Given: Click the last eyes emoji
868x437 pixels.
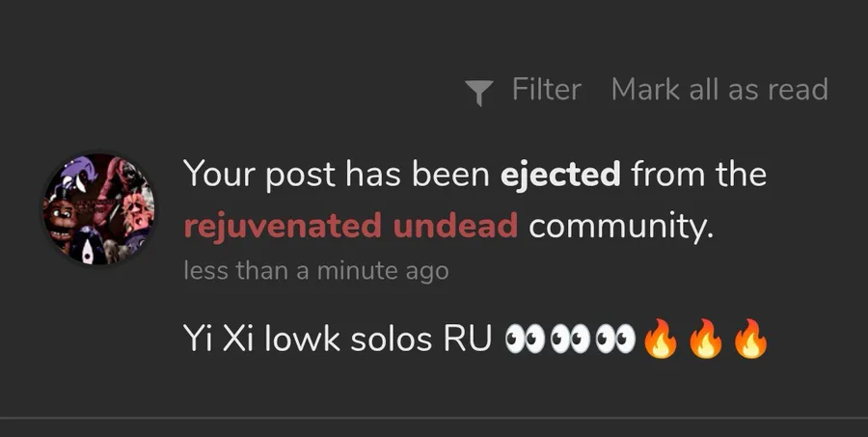Looking at the screenshot, I should (615, 339).
